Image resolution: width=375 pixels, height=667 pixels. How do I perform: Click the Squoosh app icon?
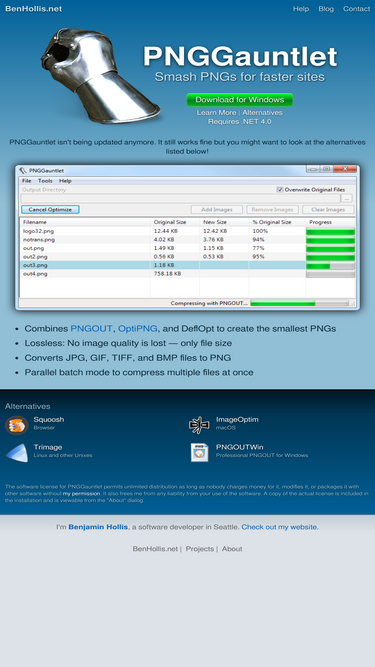(17, 425)
